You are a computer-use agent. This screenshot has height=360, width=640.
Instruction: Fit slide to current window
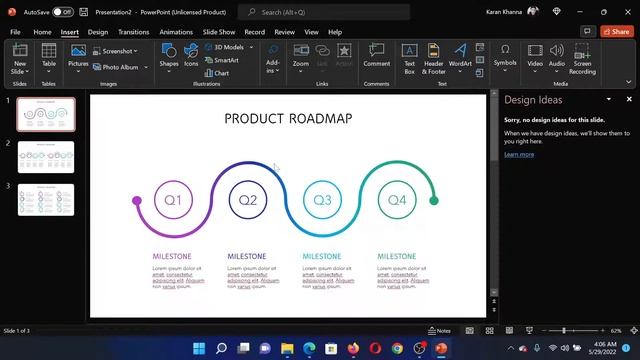pos(634,331)
